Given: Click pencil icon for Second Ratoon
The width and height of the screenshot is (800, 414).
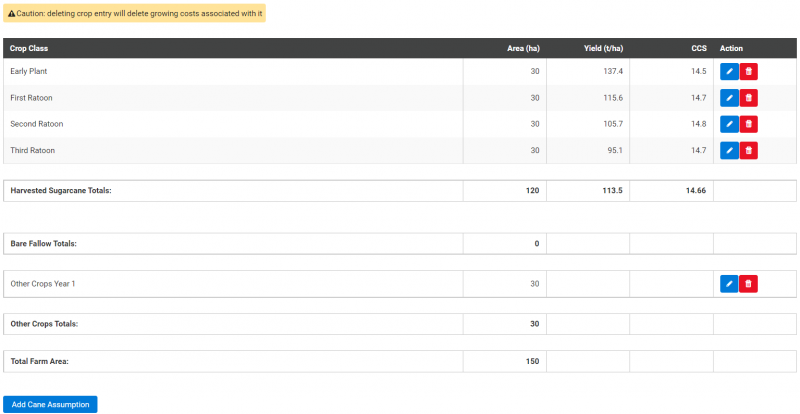Looking at the screenshot, I should [x=729, y=124].
